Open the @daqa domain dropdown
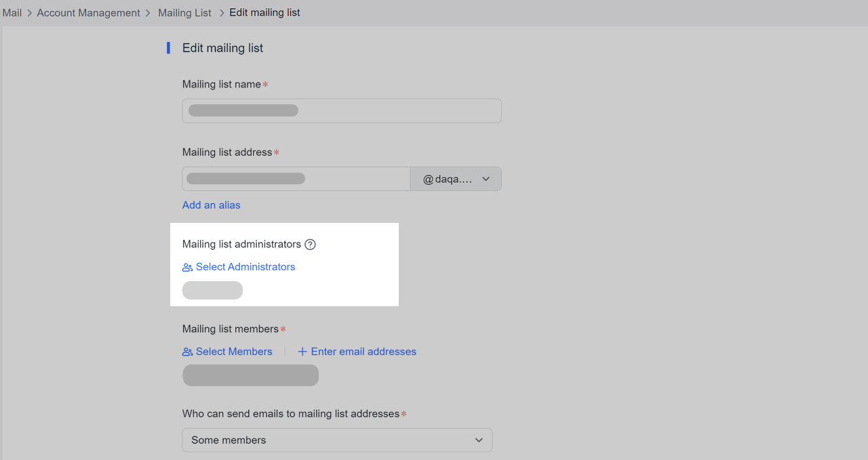This screenshot has width=868, height=460. point(455,178)
